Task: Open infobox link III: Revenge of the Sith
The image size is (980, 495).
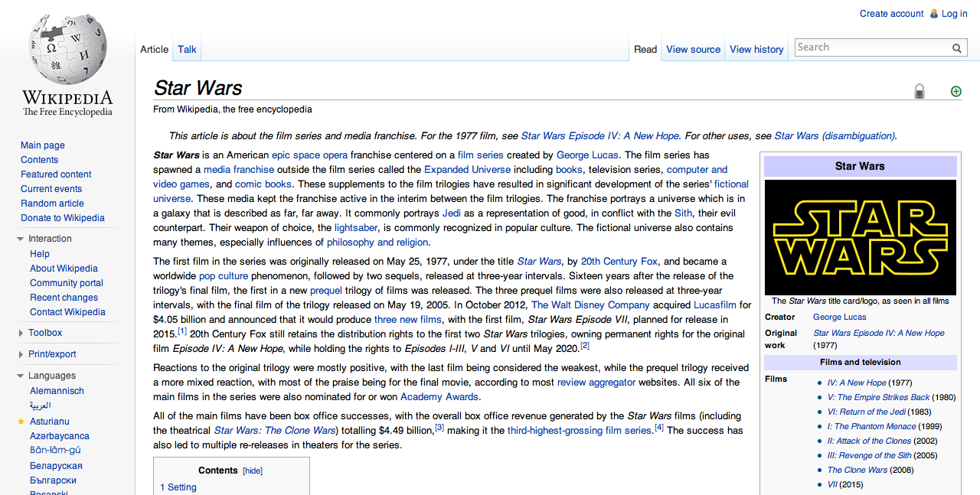Action: pyautogui.click(x=869, y=455)
